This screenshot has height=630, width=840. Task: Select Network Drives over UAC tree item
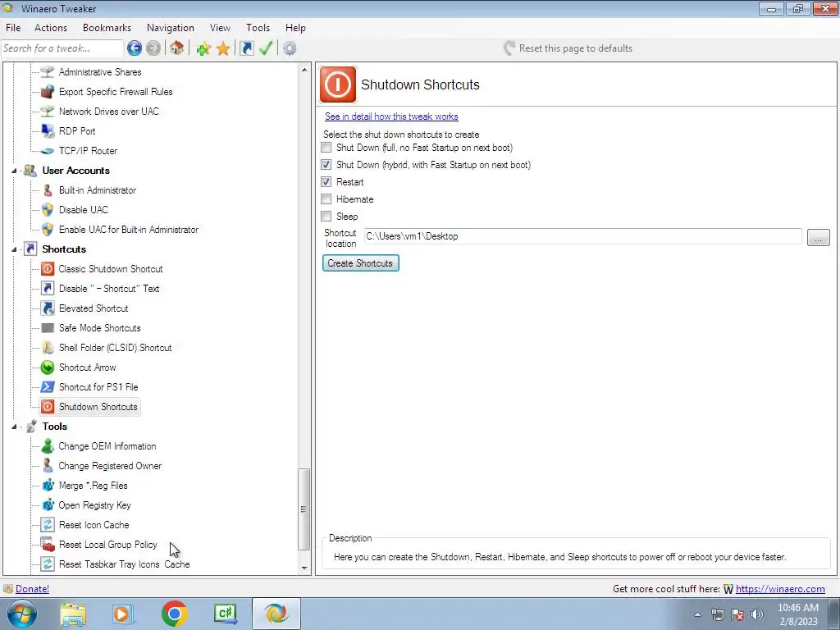[109, 112]
